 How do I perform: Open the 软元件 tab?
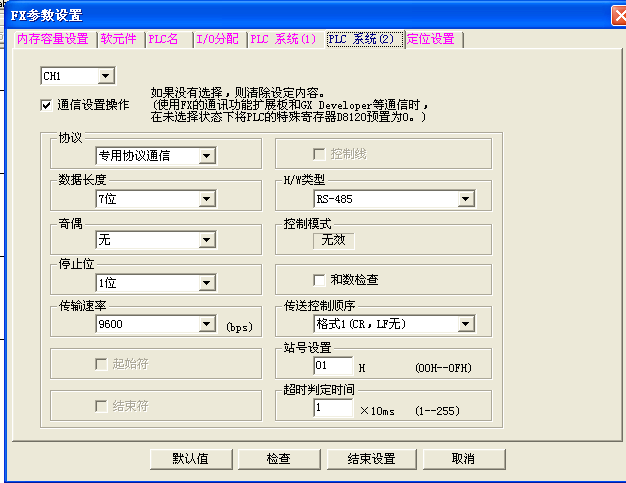[120, 39]
